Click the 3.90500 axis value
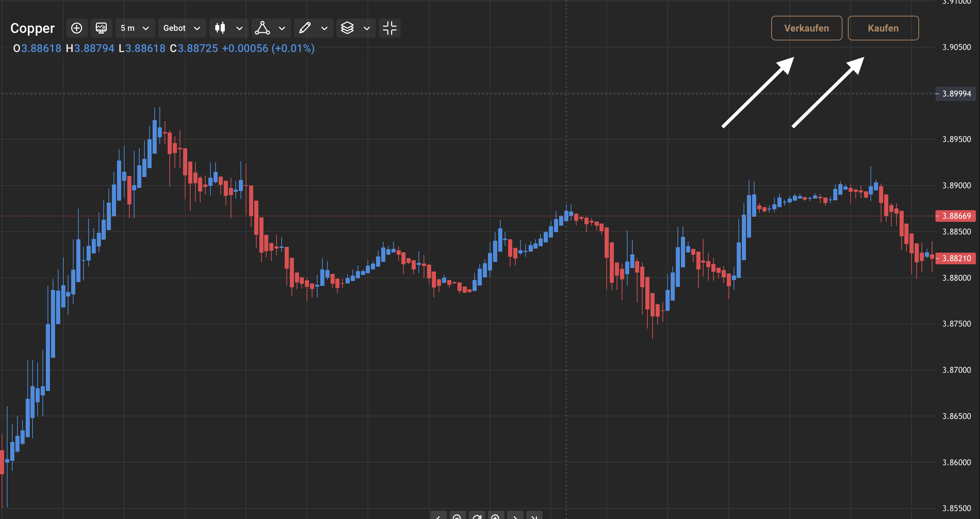This screenshot has width=980, height=519. pos(956,47)
